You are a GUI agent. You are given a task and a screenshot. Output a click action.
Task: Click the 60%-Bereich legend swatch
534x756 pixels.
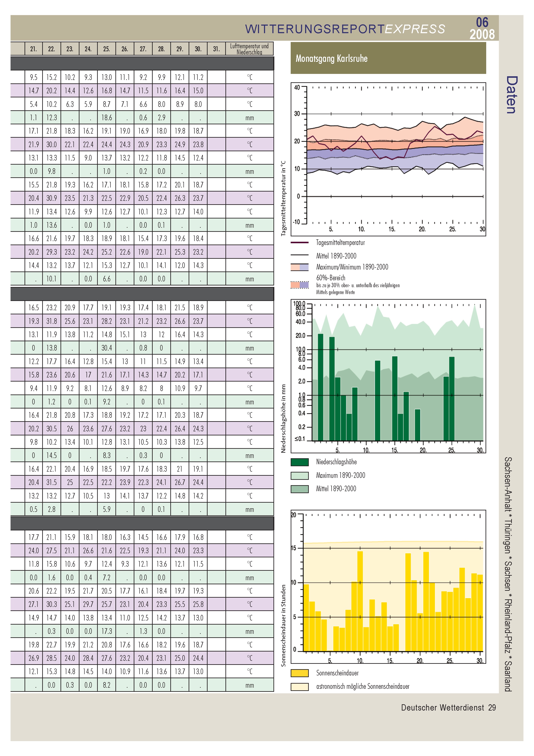pos(300,285)
